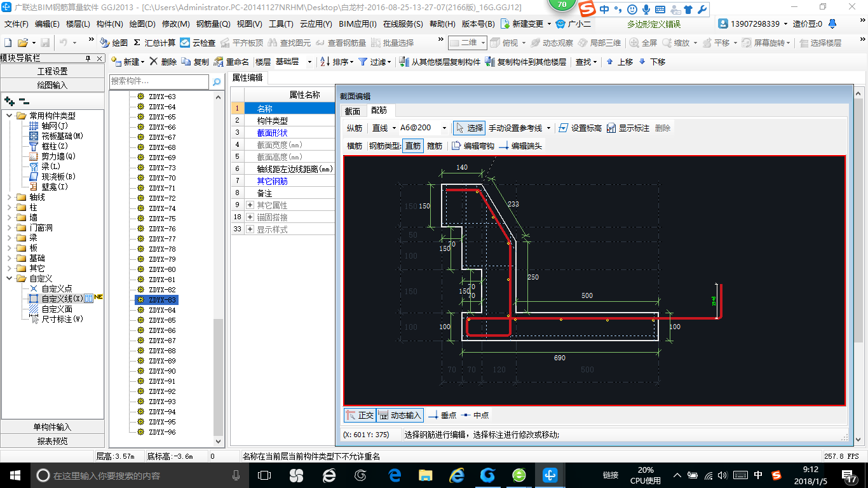Click the 绘图 toolbar icon
The width and height of the screenshot is (868, 488).
click(114, 43)
